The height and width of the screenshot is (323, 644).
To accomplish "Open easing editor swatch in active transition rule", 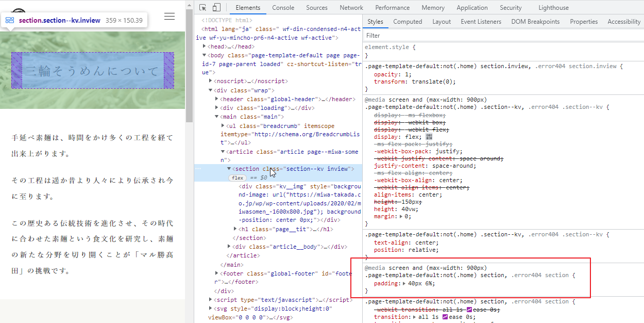I will coord(445,317).
